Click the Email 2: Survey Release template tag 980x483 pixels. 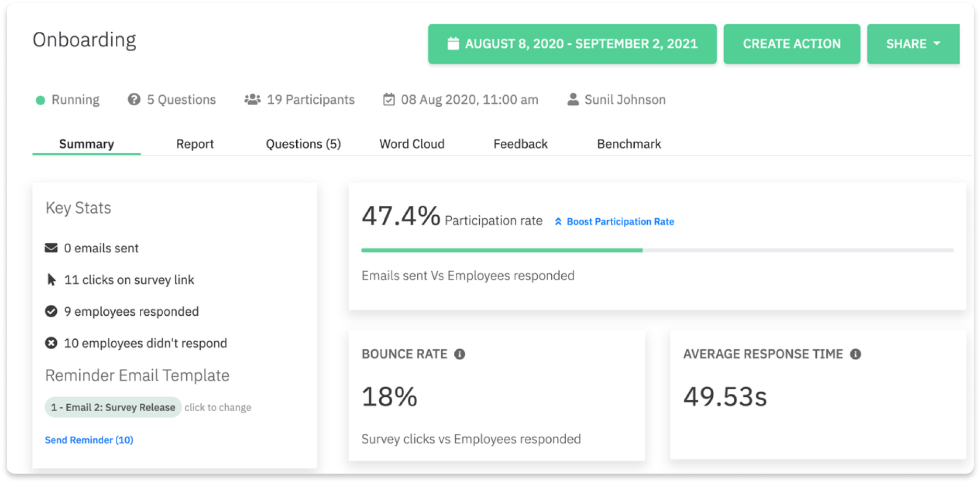113,407
